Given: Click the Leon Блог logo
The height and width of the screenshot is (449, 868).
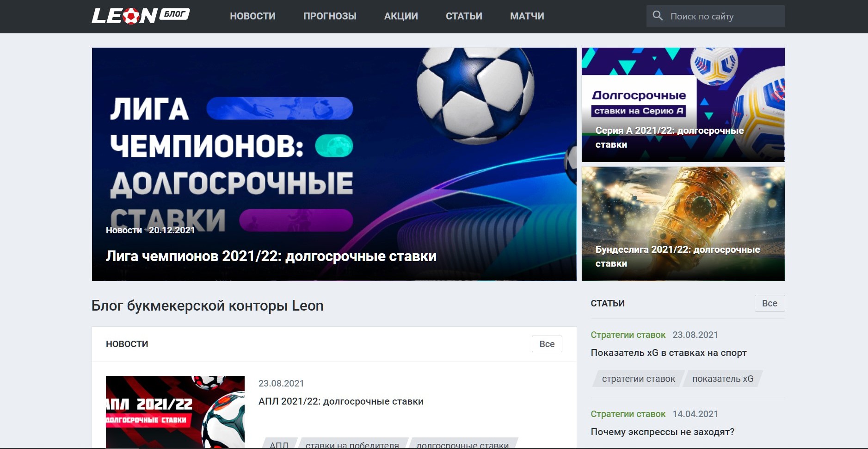Looking at the screenshot, I should point(141,16).
